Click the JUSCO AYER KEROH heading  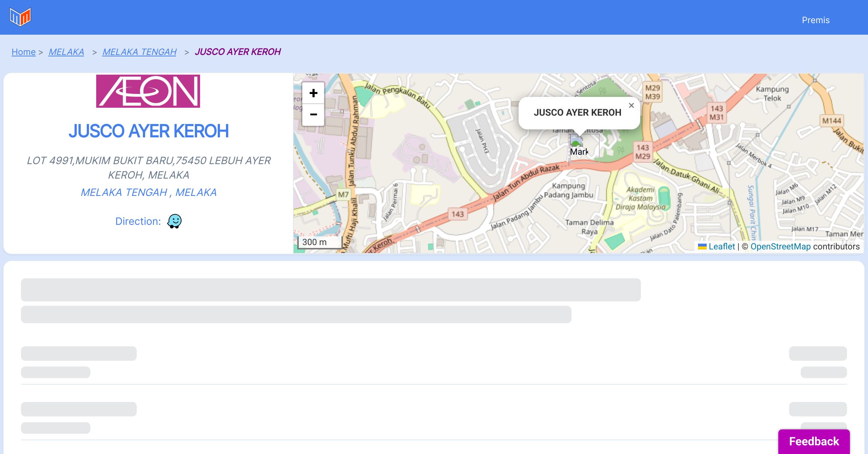(x=149, y=131)
